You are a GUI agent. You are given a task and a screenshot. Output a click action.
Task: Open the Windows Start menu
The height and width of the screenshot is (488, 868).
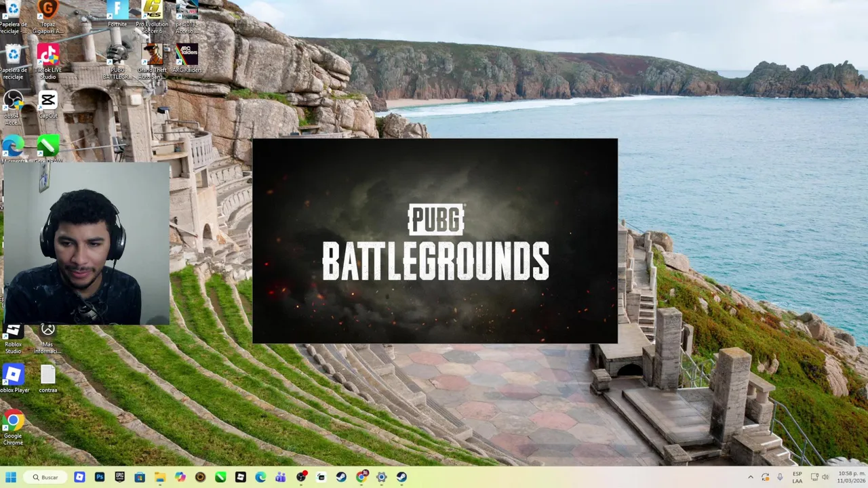click(x=11, y=477)
